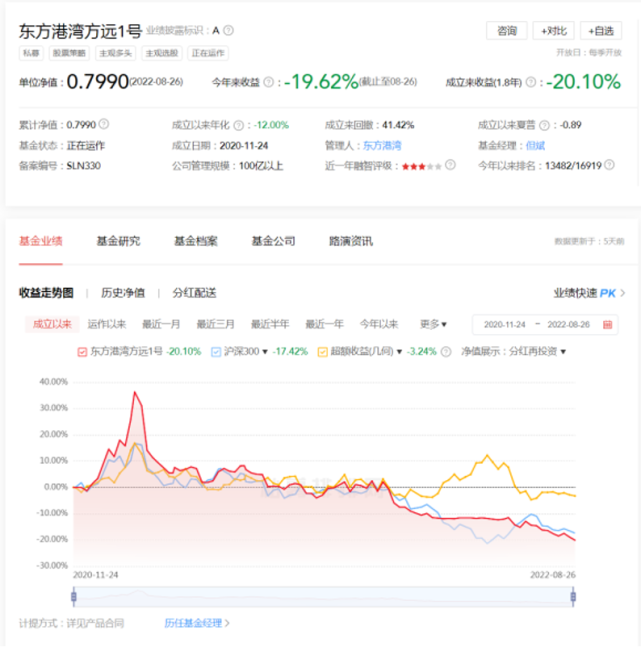641x647 pixels.
Task: Expand the 更多 time range dropdown
Action: [x=433, y=324]
